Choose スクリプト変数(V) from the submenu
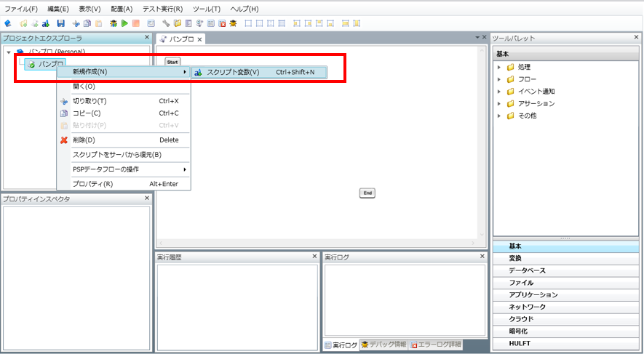This screenshot has width=644, height=354. [233, 72]
